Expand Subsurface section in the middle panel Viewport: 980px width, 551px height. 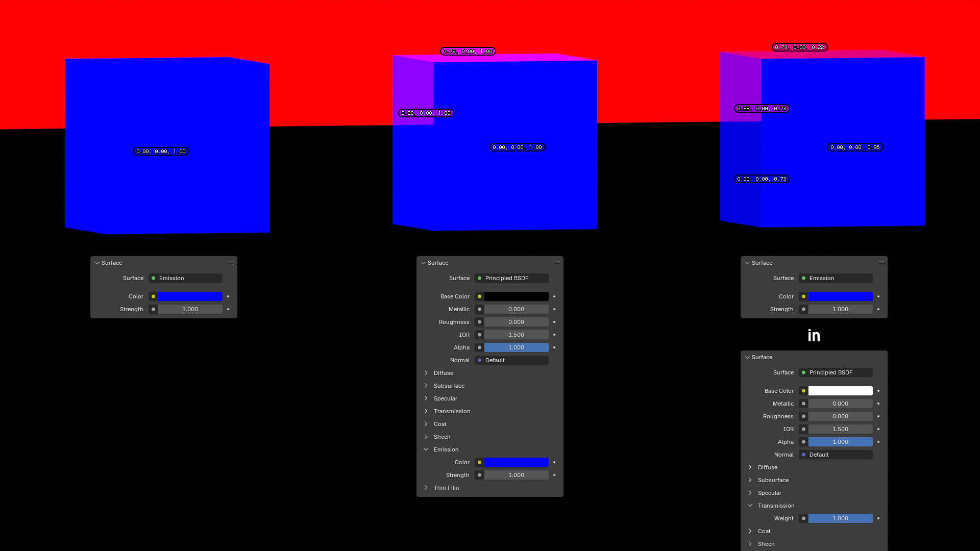point(426,386)
